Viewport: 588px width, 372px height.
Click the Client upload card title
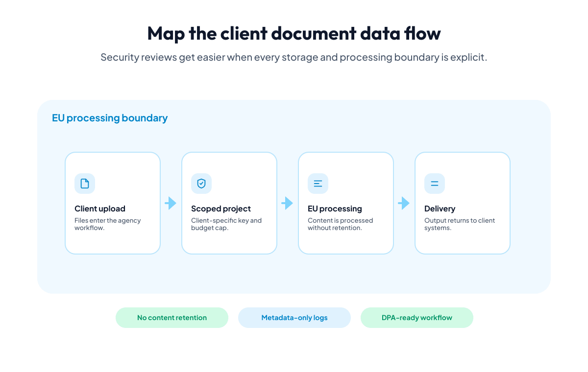click(100, 209)
